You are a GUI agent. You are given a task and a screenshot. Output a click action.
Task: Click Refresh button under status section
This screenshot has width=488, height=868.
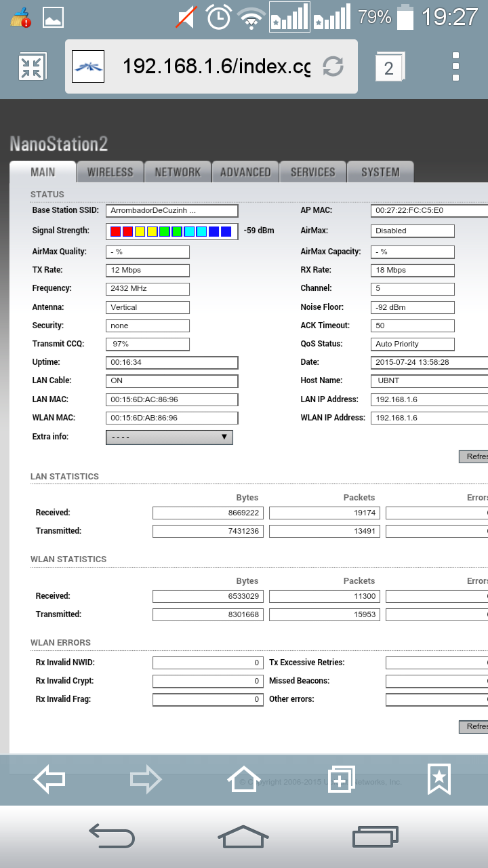point(474,456)
